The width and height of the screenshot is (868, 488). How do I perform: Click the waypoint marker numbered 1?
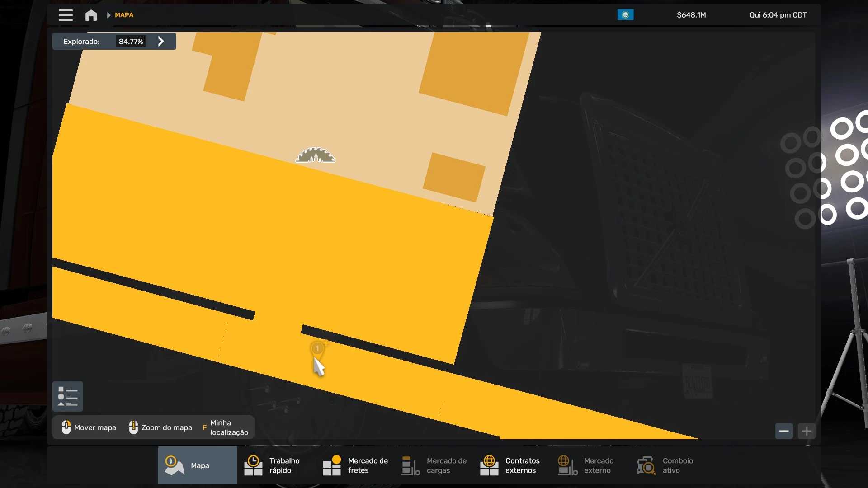(317, 349)
